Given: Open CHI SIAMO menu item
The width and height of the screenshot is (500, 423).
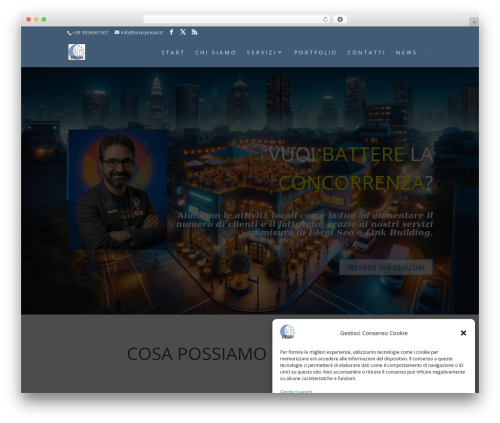Looking at the screenshot, I should coord(215,52).
